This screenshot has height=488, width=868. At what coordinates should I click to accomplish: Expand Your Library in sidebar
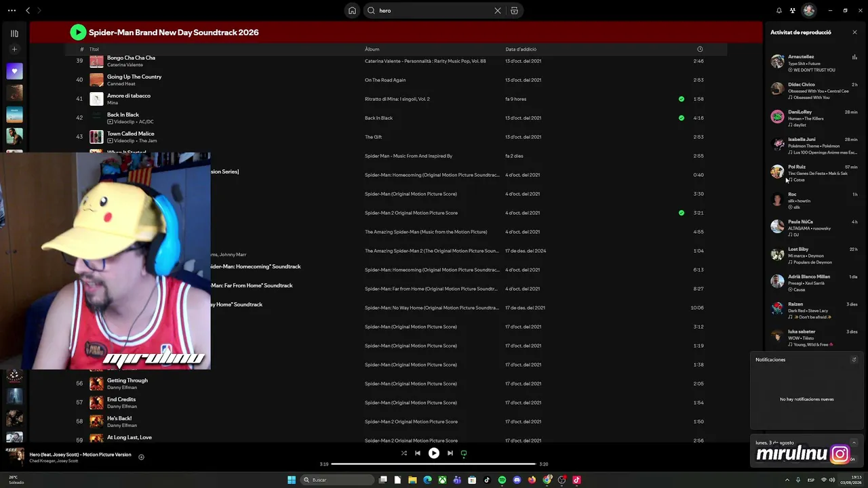tap(14, 33)
